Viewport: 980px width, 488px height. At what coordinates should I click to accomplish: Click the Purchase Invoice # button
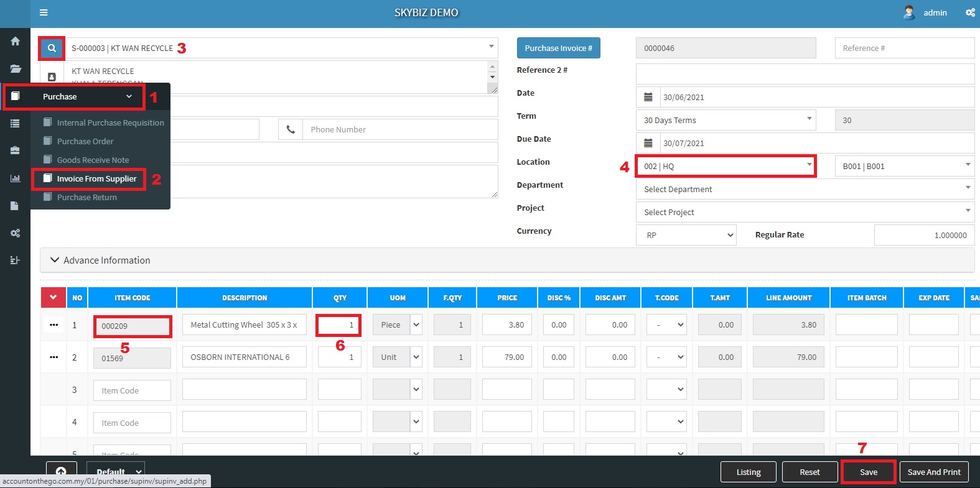point(558,48)
